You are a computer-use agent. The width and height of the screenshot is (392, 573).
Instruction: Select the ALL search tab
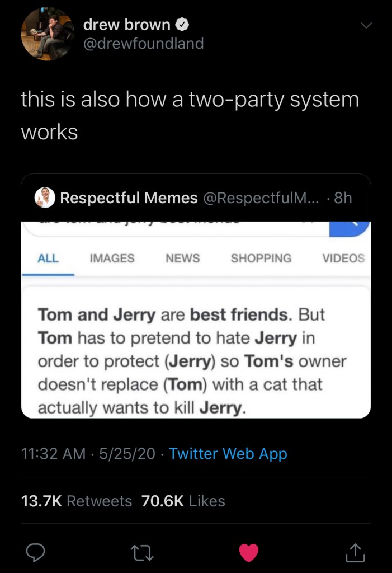pyautogui.click(x=48, y=258)
